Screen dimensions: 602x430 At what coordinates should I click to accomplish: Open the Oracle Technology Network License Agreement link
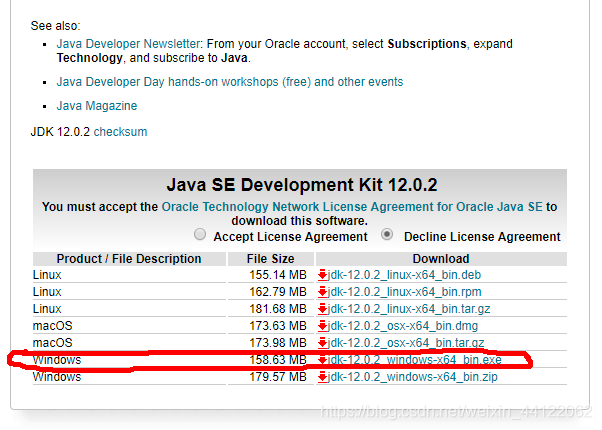pyautogui.click(x=352, y=207)
